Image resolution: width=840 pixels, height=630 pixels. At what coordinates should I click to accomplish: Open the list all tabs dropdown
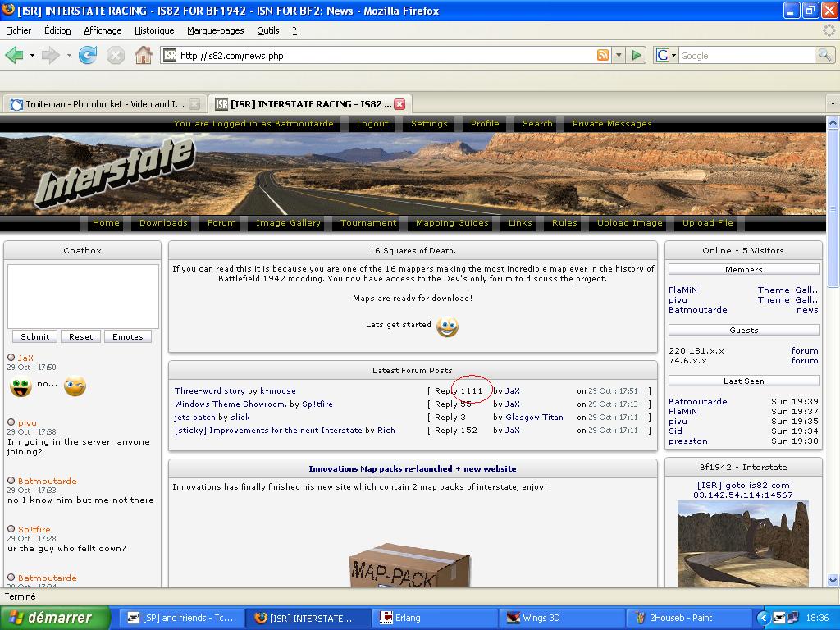[833, 104]
